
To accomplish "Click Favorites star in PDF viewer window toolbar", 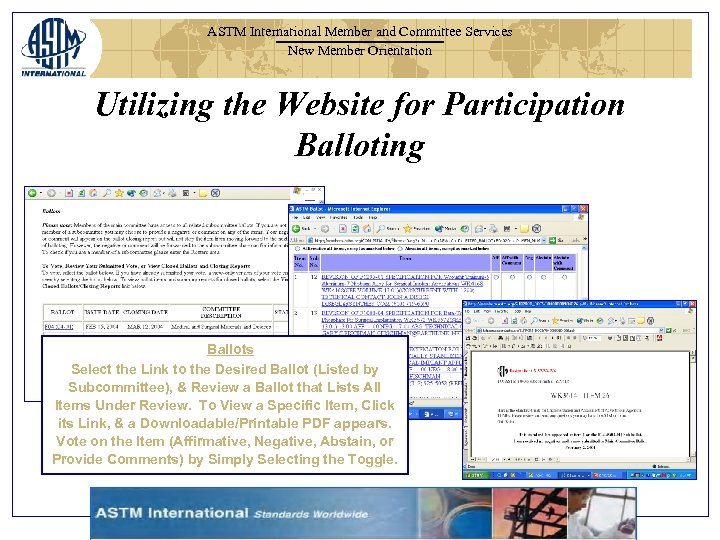I will coord(555,321).
